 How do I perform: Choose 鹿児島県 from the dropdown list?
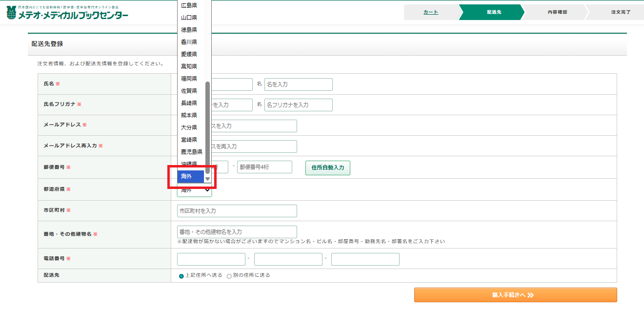point(191,152)
